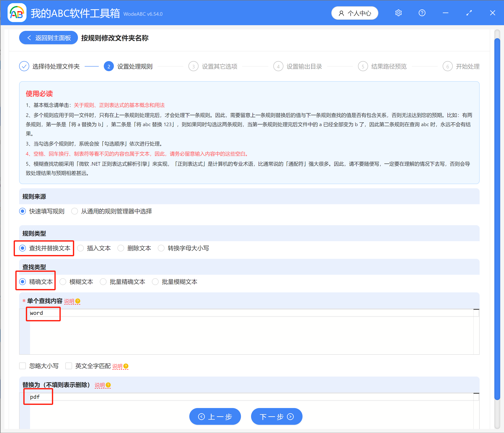Click the help question mark icon
504x433 pixels.
point(422,13)
